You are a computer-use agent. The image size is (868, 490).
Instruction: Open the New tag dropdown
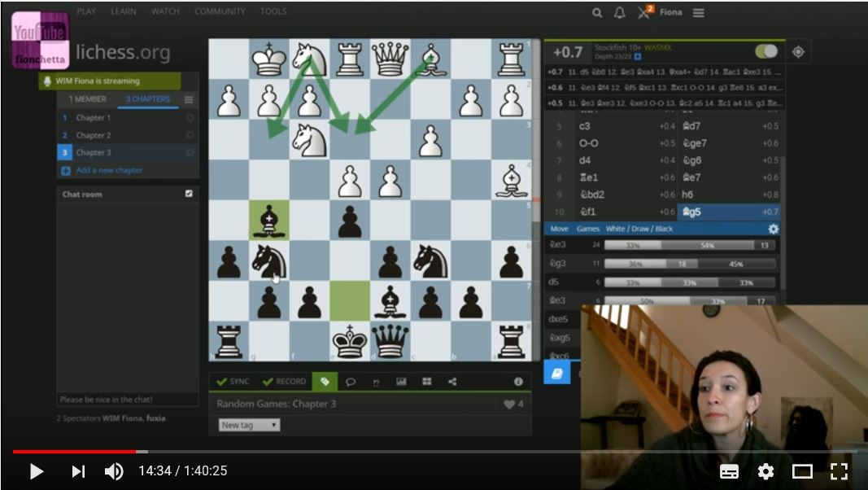point(249,425)
